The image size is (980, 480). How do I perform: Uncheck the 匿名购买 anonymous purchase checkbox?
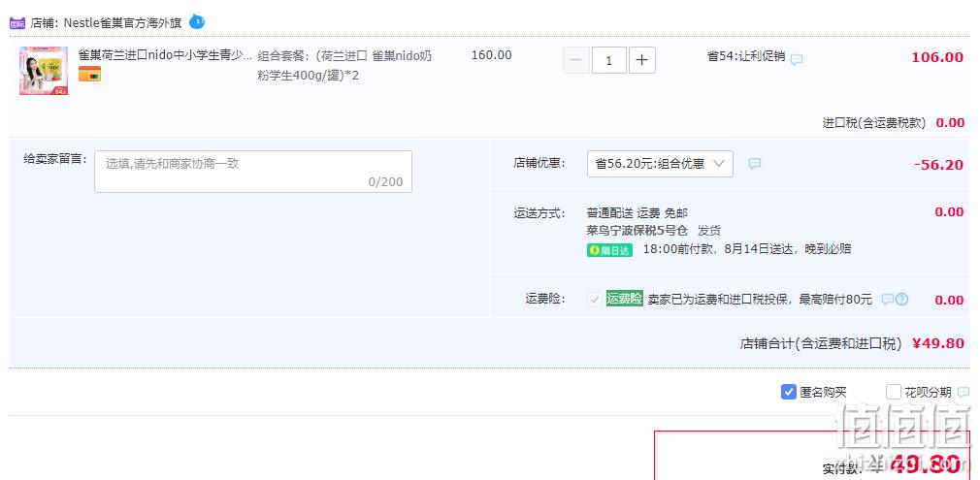pos(788,392)
